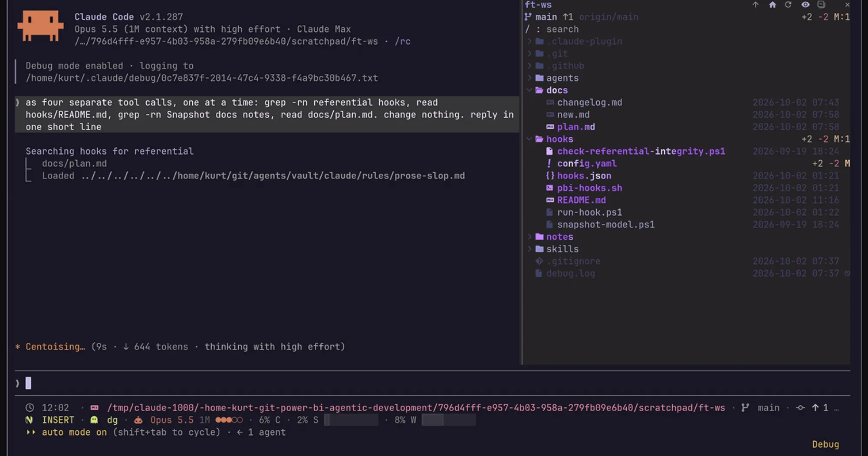
Task: Open changelog.md in docs
Action: pyautogui.click(x=589, y=102)
